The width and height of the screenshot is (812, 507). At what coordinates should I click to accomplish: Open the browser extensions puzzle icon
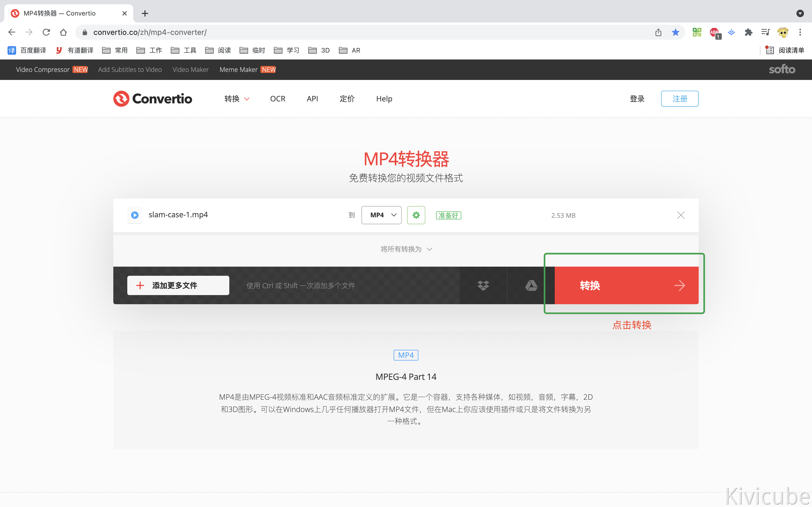click(x=748, y=32)
